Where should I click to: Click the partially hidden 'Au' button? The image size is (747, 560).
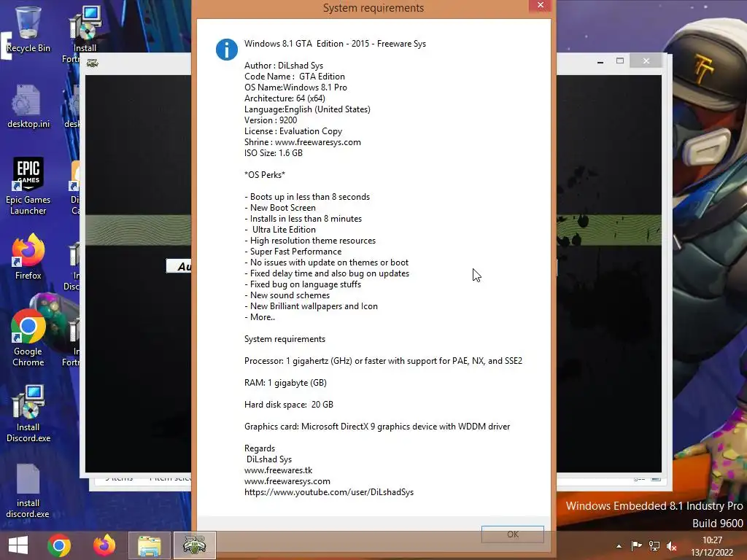[x=179, y=266]
